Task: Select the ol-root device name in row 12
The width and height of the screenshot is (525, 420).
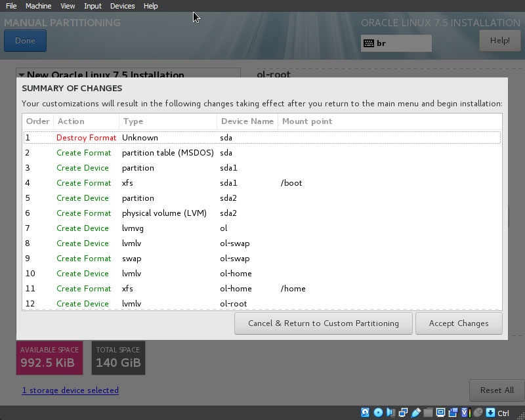Action: pos(234,303)
